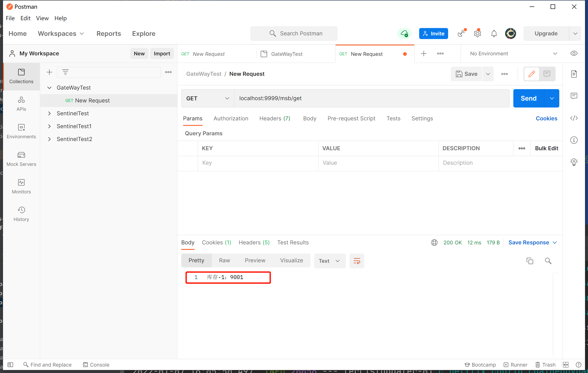Screen dimensions: 588x373
Task: Open the Save options dropdown arrow
Action: pos(488,74)
